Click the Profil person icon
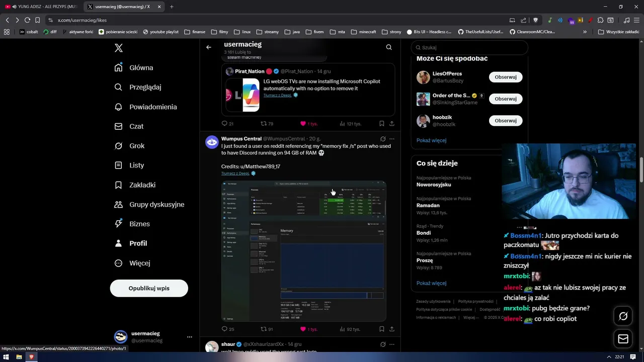Image resolution: width=644 pixels, height=362 pixels. 118,243
